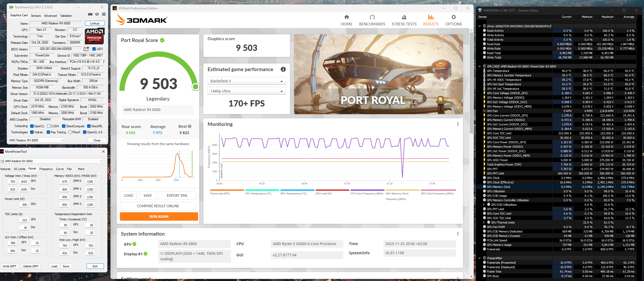Click the Power Limit GPU value field
The image size is (644, 281).
pos(24,205)
